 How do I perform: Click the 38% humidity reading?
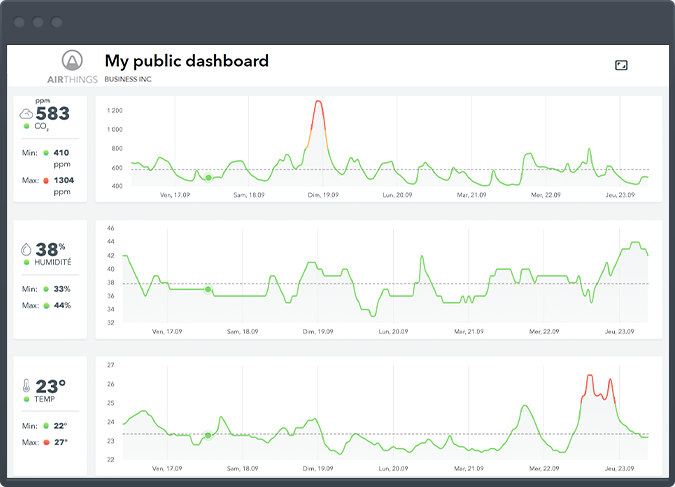click(x=50, y=249)
